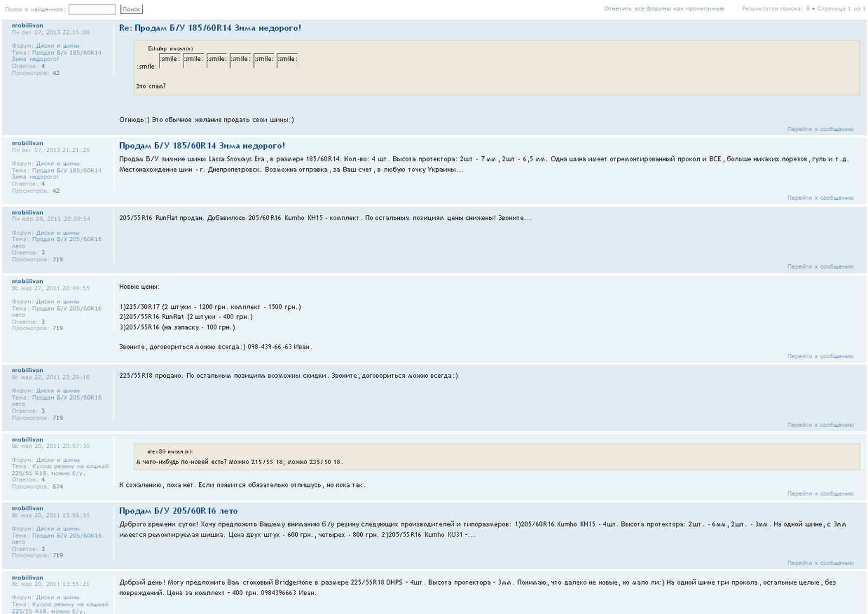Open post title "Re: Продам Б/У 185/60R14 Зима недорого!"
868x614 pixels.
coord(210,28)
